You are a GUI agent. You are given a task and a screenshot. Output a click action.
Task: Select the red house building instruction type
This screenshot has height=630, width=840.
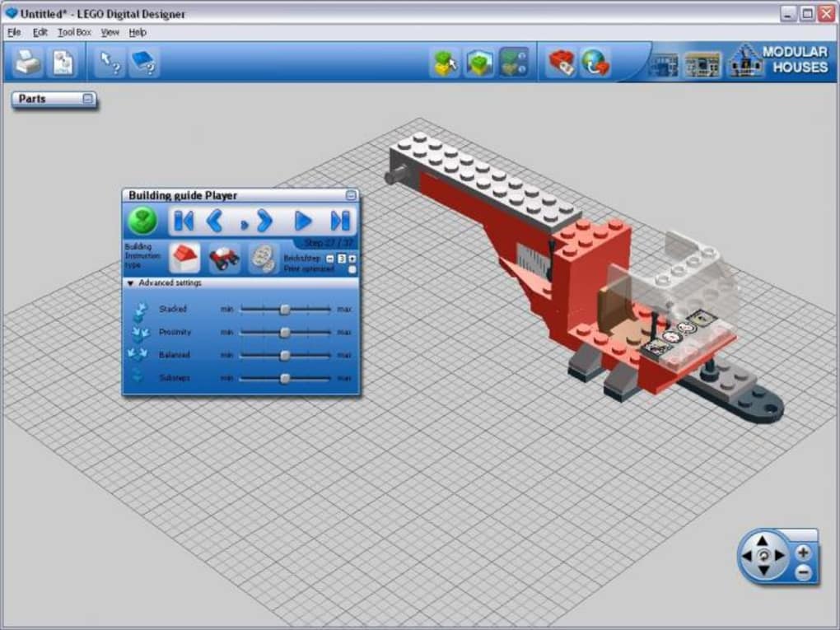point(184,259)
